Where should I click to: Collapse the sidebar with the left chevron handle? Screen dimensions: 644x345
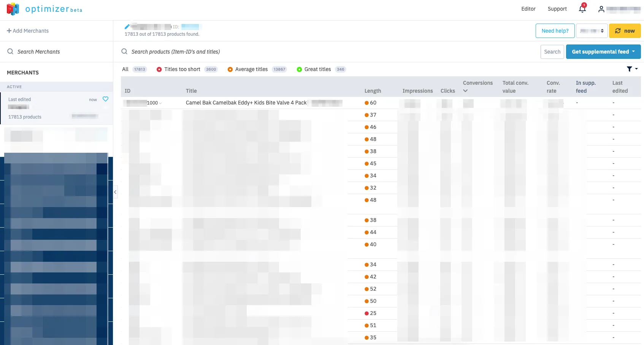[x=115, y=192]
